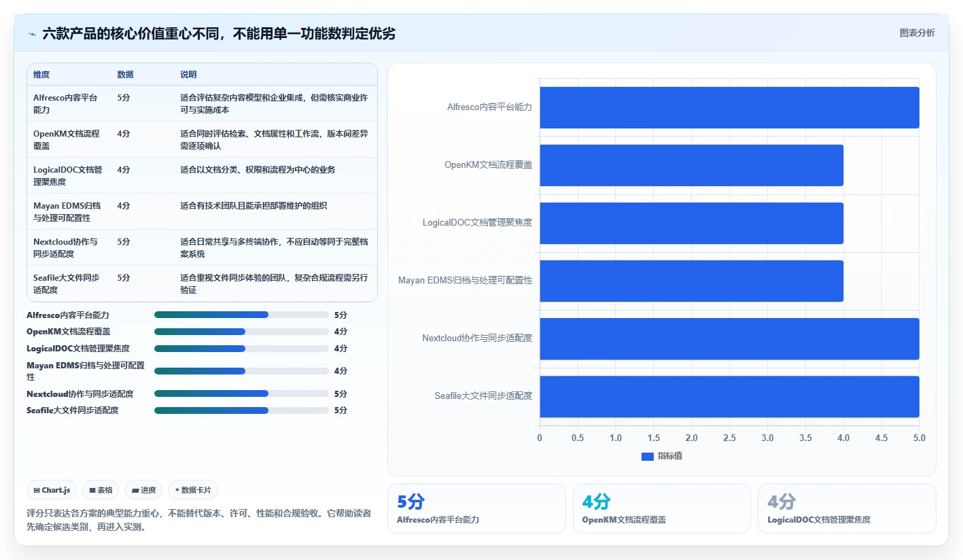This screenshot has width=963, height=560.
Task: Click the OpenKM bar in the chart
Action: (691, 165)
